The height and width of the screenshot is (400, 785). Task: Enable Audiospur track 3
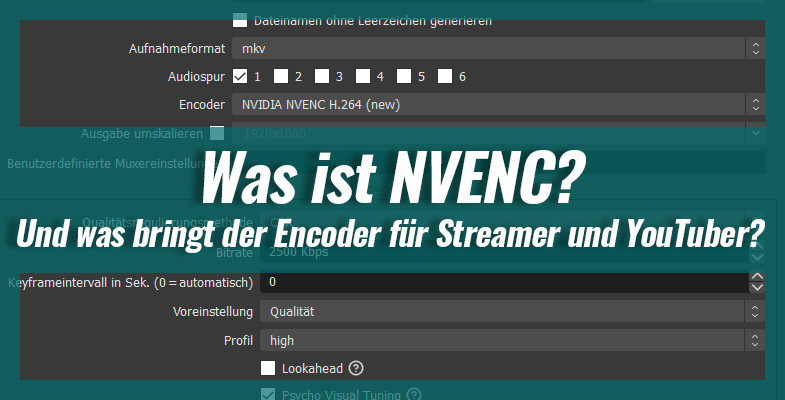click(322, 76)
